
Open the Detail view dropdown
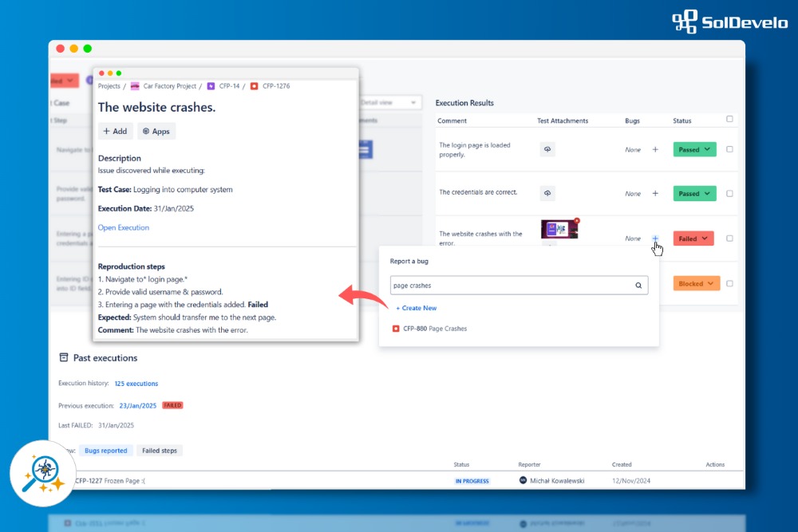click(x=390, y=102)
